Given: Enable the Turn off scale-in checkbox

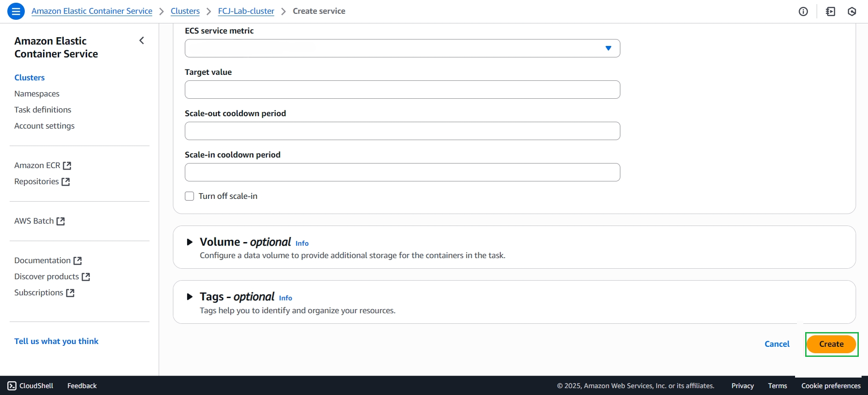Looking at the screenshot, I should 189,196.
